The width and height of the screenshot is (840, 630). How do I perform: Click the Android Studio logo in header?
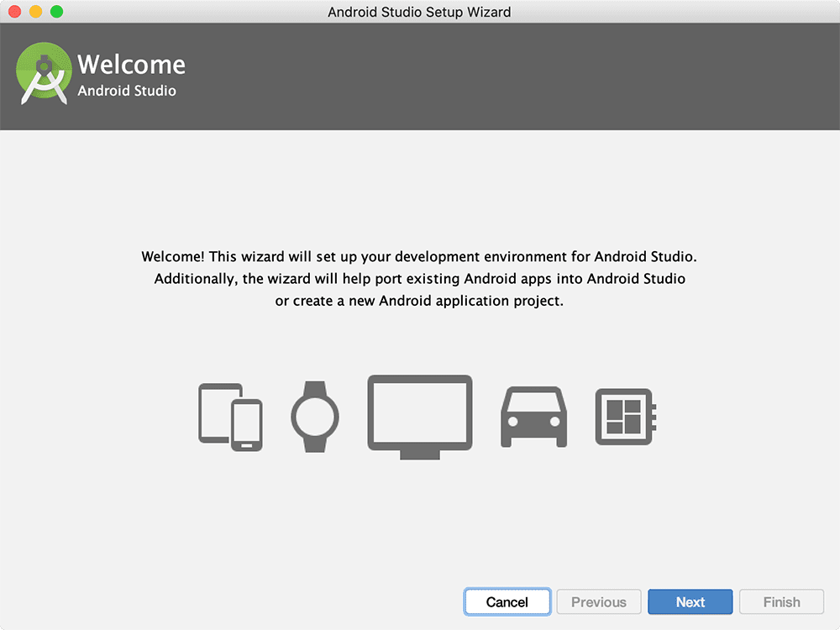coord(44,73)
